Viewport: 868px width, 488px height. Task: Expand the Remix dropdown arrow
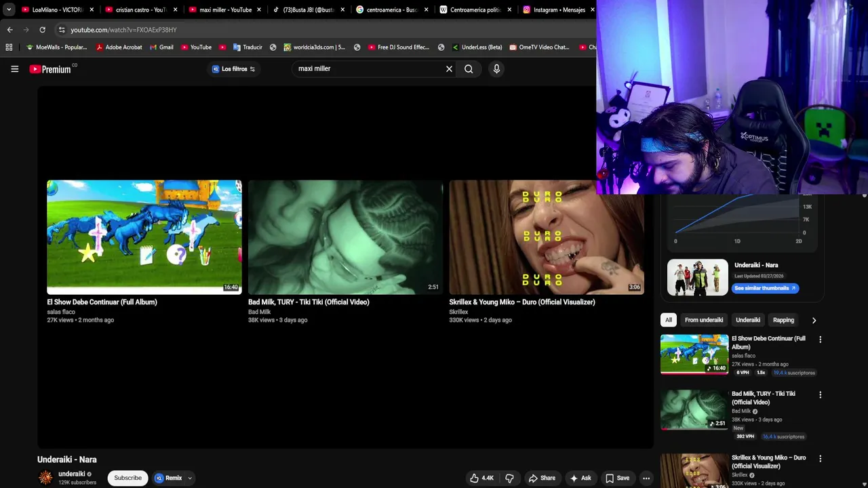point(190,478)
